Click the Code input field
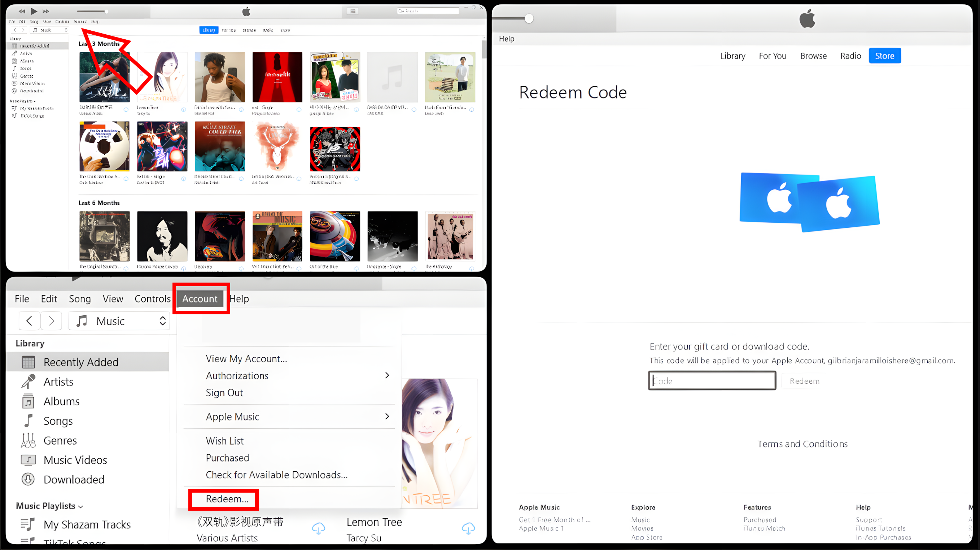 click(x=712, y=381)
